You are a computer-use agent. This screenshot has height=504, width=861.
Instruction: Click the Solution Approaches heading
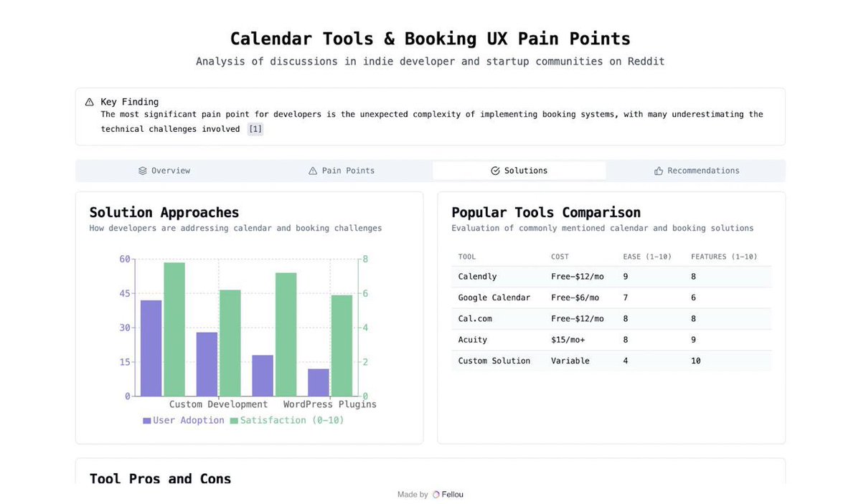[164, 212]
